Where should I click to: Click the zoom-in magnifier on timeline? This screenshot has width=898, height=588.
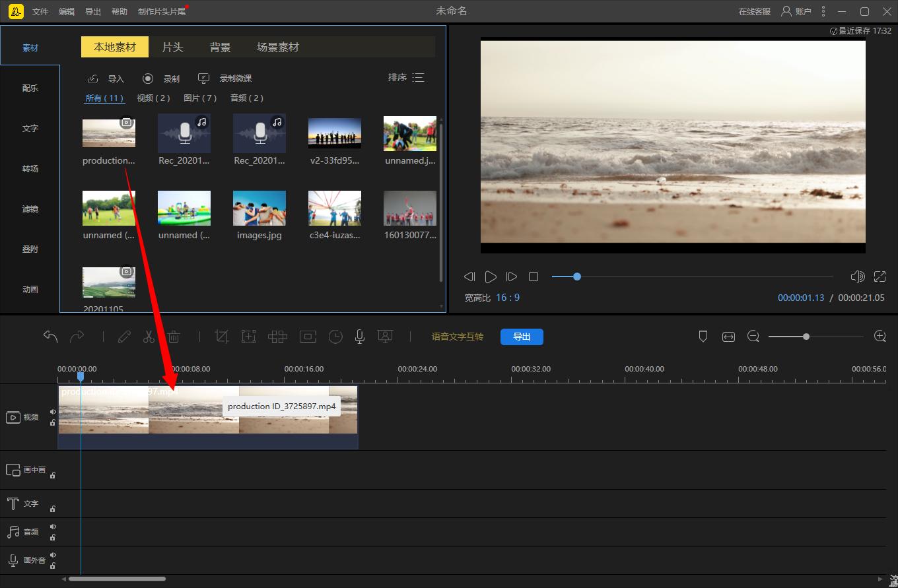880,337
